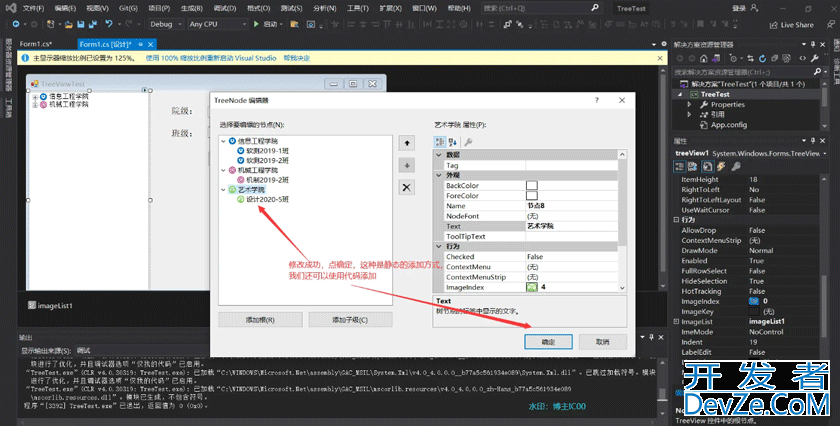Click the 添加根(R) button
Viewport: 840px width, 426px height.
pos(260,320)
